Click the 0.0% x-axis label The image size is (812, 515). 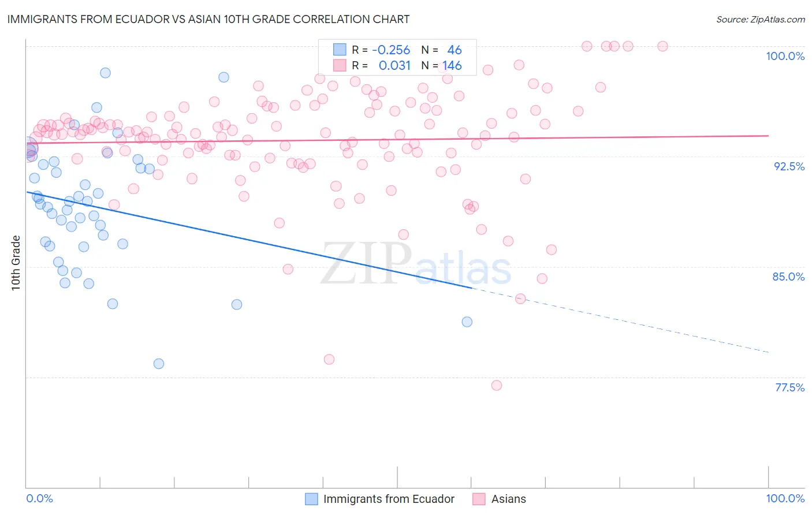[39, 498]
